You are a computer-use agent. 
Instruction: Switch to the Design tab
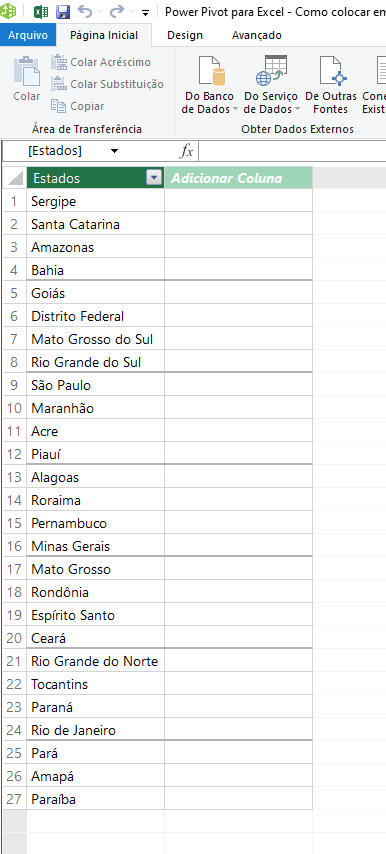coord(185,35)
